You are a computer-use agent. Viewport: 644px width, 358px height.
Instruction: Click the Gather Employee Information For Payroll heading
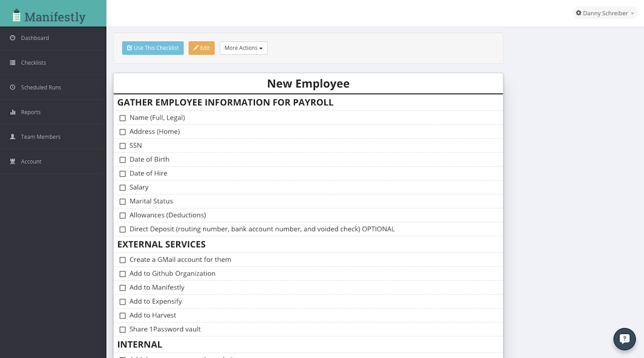point(225,102)
